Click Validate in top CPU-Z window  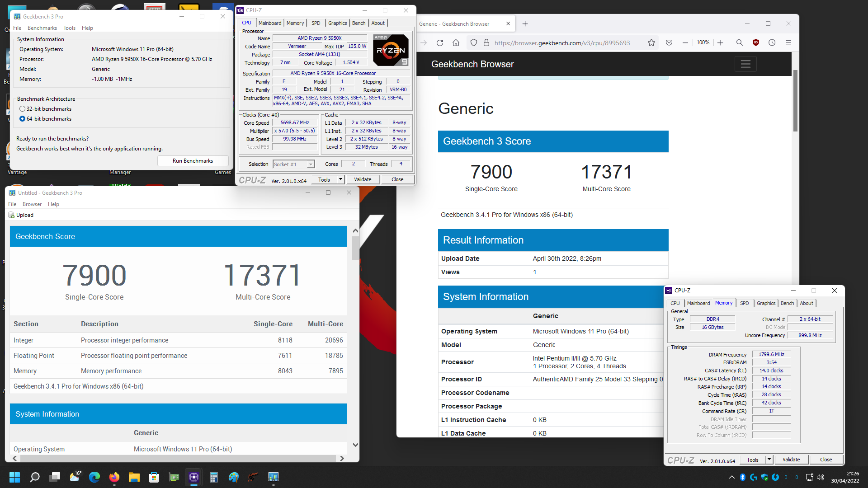click(363, 180)
